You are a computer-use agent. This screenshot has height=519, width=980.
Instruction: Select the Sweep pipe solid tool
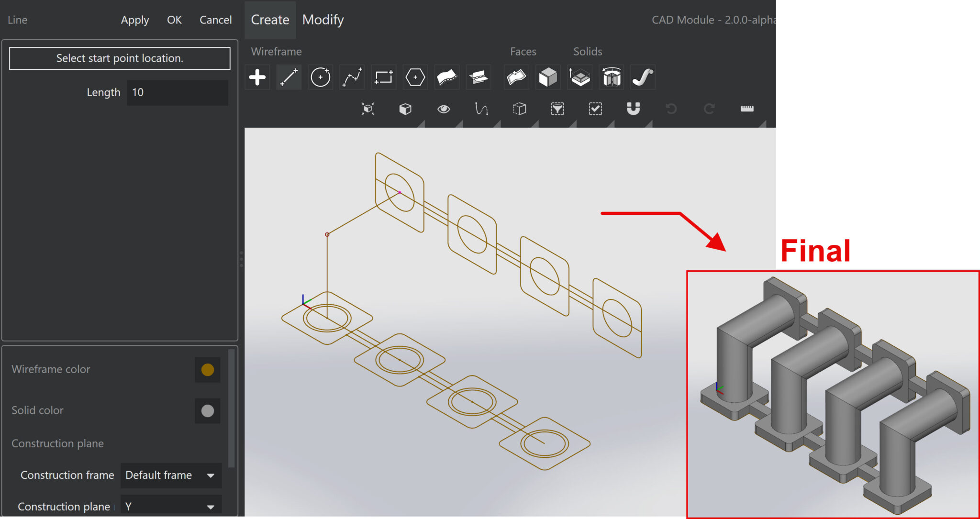(x=643, y=77)
